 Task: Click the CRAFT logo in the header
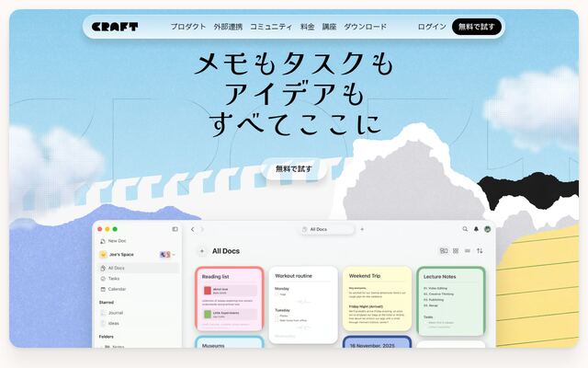coord(115,27)
